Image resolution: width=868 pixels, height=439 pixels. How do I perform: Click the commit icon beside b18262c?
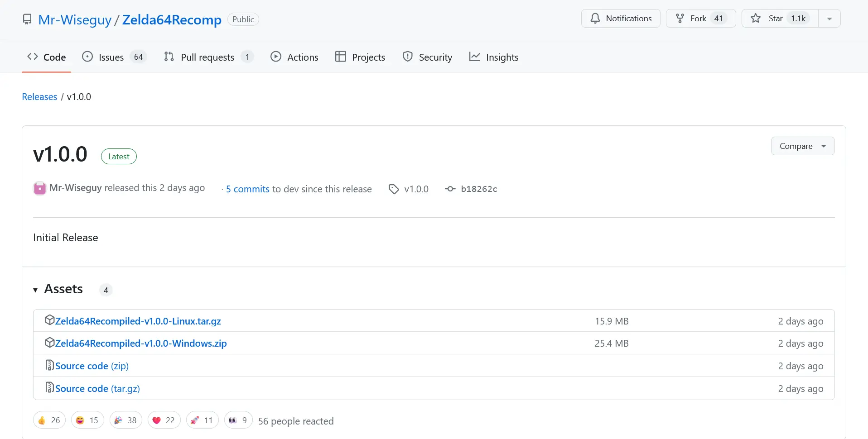450,189
